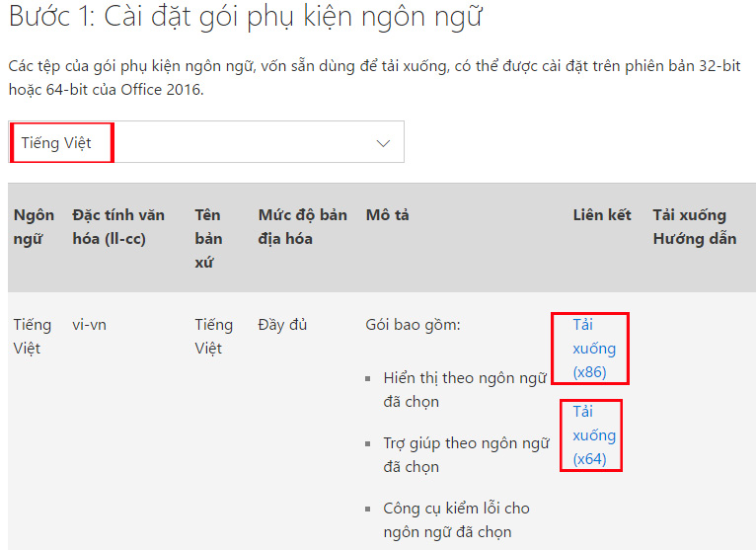Select the 'Đầy đủ' localization level cell

point(282,325)
